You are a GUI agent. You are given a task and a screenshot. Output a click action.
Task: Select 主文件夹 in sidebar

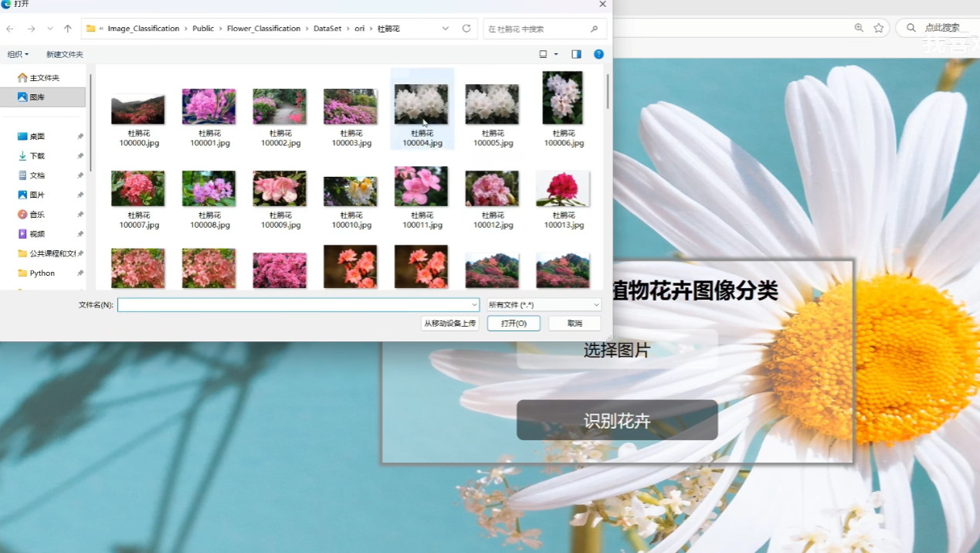pyautogui.click(x=44, y=78)
